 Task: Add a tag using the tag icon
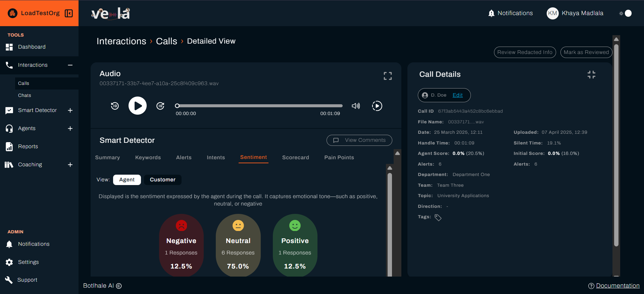point(438,218)
